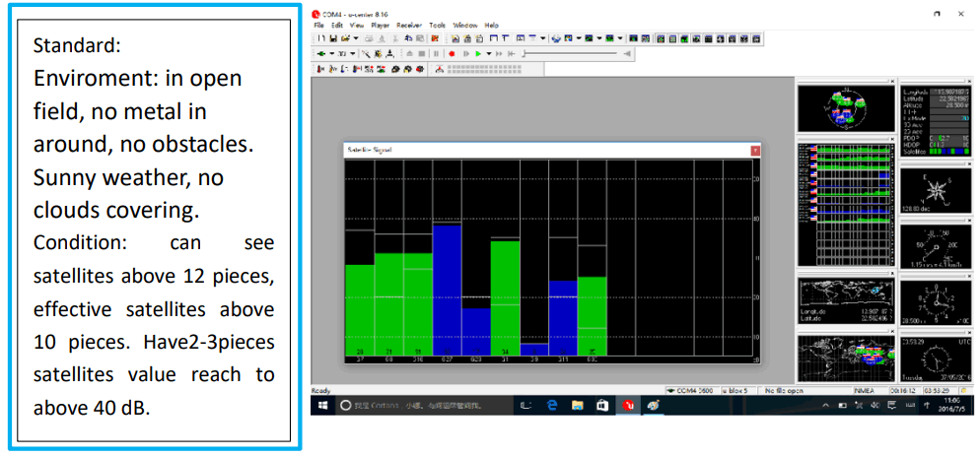Open the Window menu
The image size is (980, 457).
coord(465,26)
